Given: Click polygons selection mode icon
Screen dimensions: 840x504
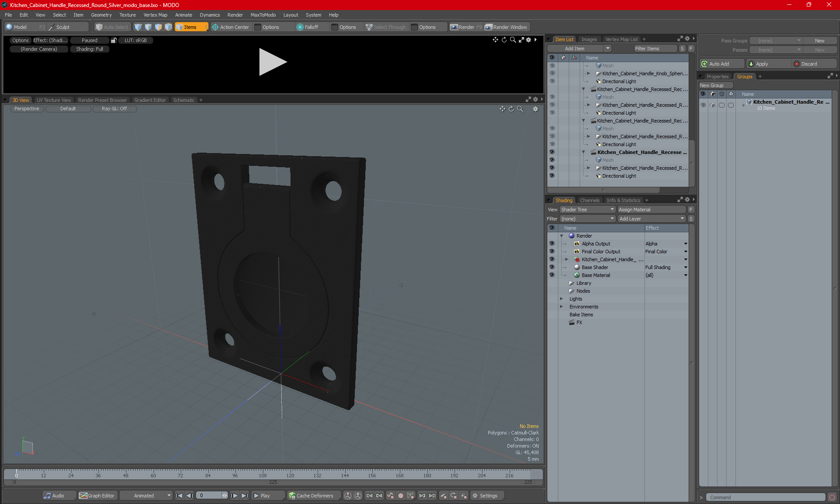Looking at the screenshot, I should coord(158,27).
